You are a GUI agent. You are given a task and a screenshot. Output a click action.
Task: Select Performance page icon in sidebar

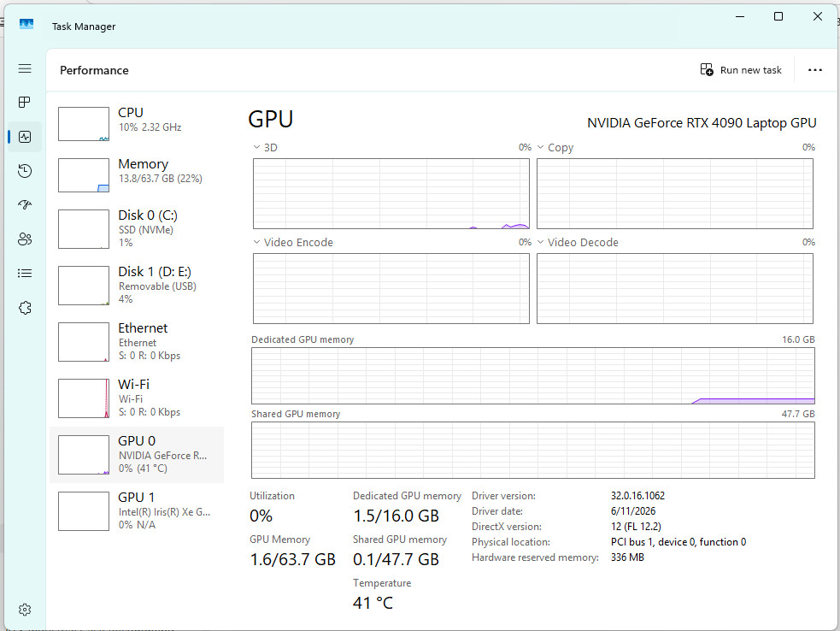(25, 137)
